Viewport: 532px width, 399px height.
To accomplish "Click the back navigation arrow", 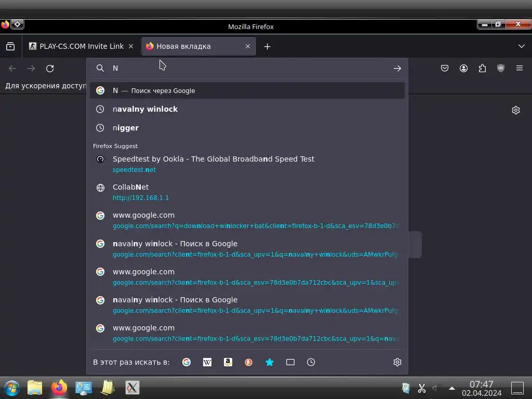I will (12, 68).
